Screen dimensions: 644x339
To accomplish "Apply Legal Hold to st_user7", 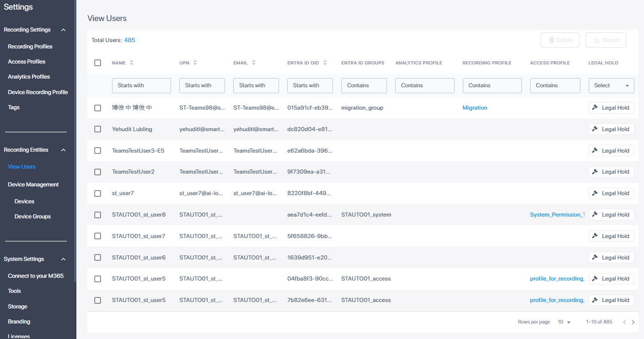I will click(611, 193).
